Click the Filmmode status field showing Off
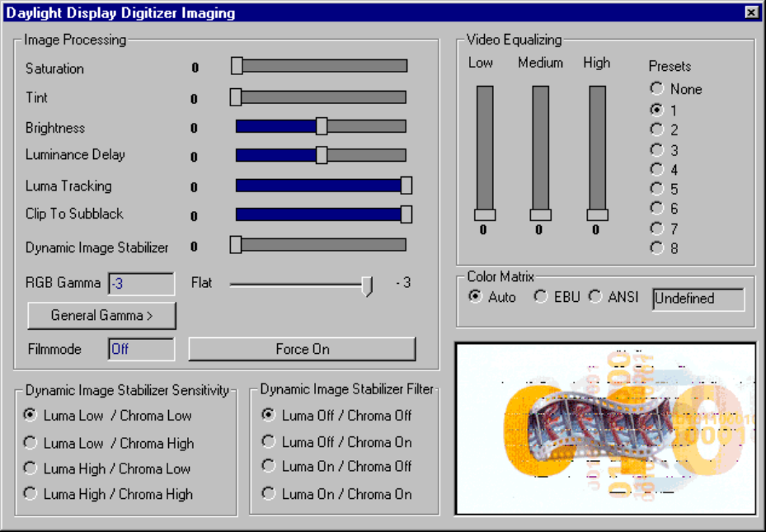The image size is (766, 532). point(141,349)
